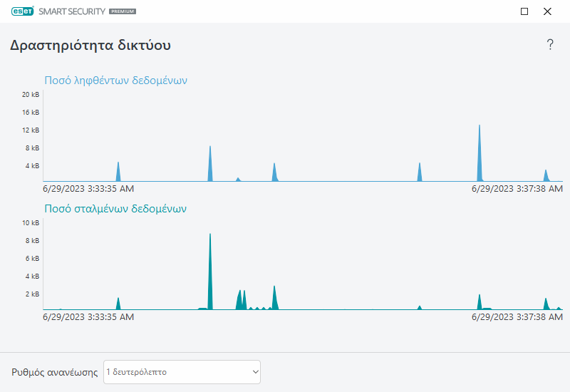This screenshot has height=392, width=570.
Task: Open the Ρυθμός ανανέωσης refresh rate dropdown
Action: coord(182,372)
